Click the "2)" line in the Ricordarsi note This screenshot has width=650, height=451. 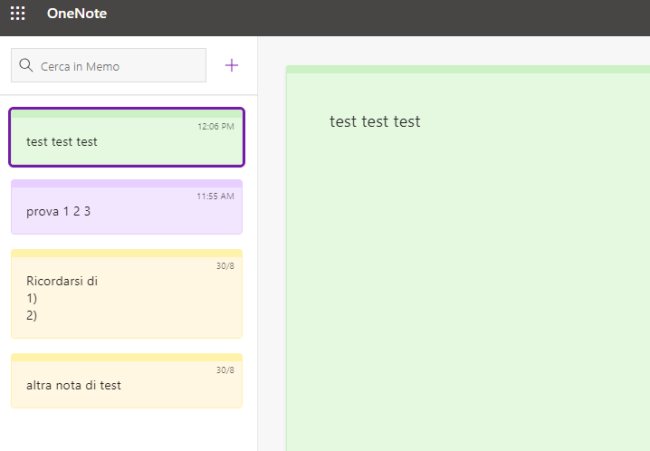pyautogui.click(x=32, y=315)
